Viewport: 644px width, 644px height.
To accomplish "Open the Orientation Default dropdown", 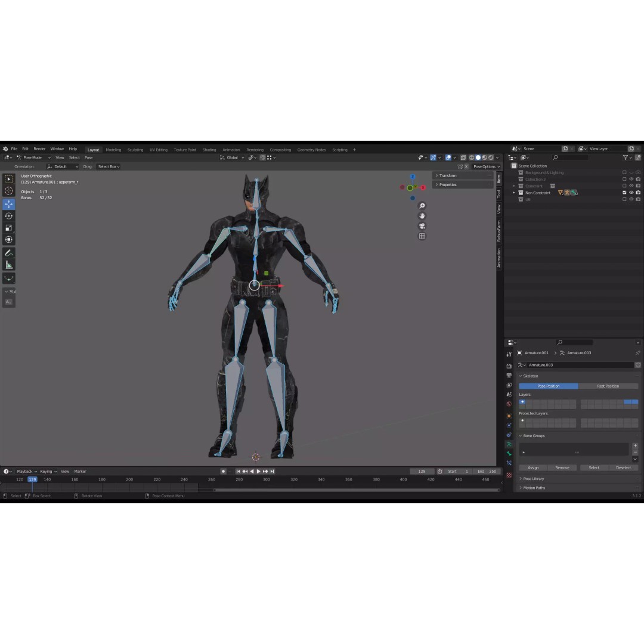I will click(63, 167).
